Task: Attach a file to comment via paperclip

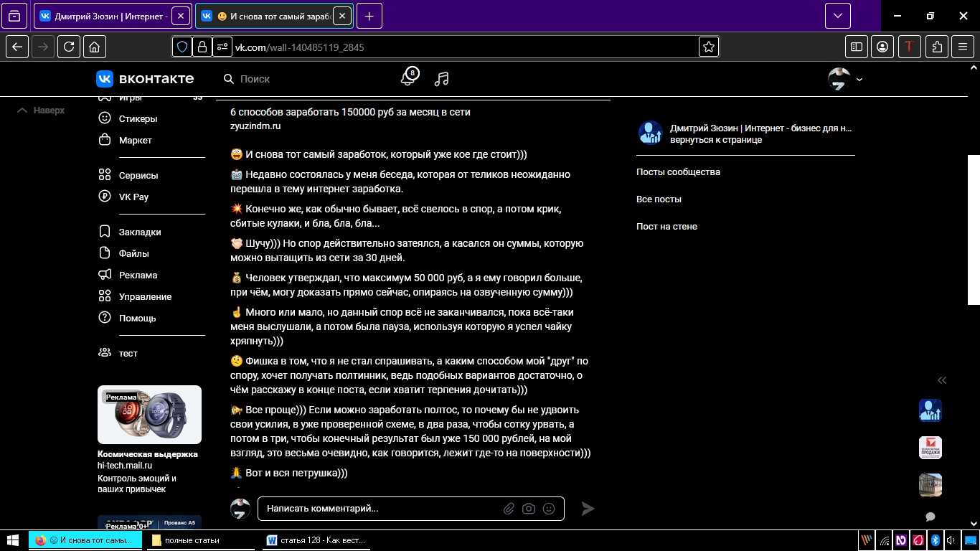Action: 509,509
